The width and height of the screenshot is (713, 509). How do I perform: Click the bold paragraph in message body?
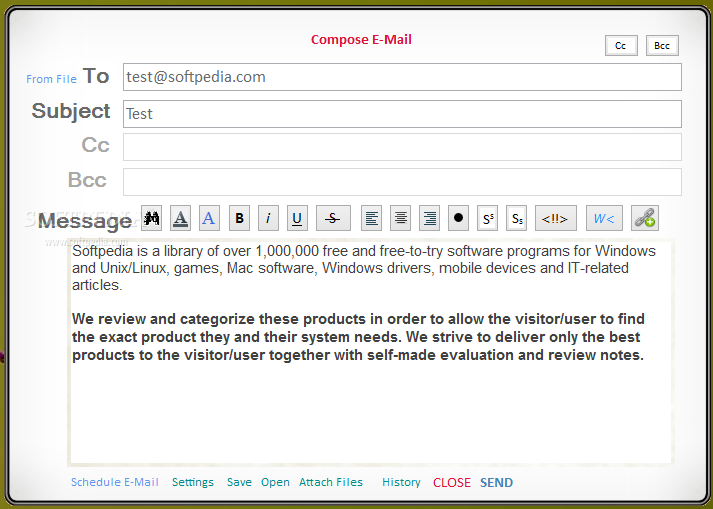pyautogui.click(x=358, y=337)
